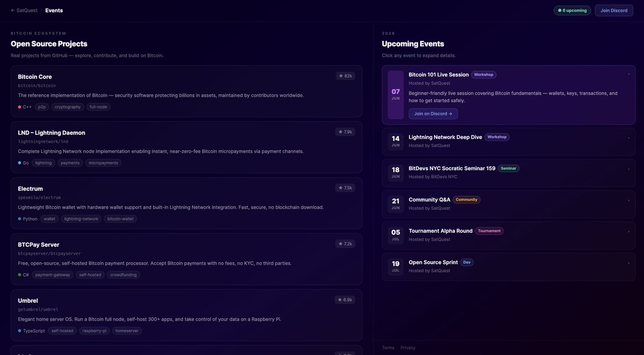This screenshot has width=644, height=355.
Task: Select the payment-gateway topic tag
Action: point(53,274)
